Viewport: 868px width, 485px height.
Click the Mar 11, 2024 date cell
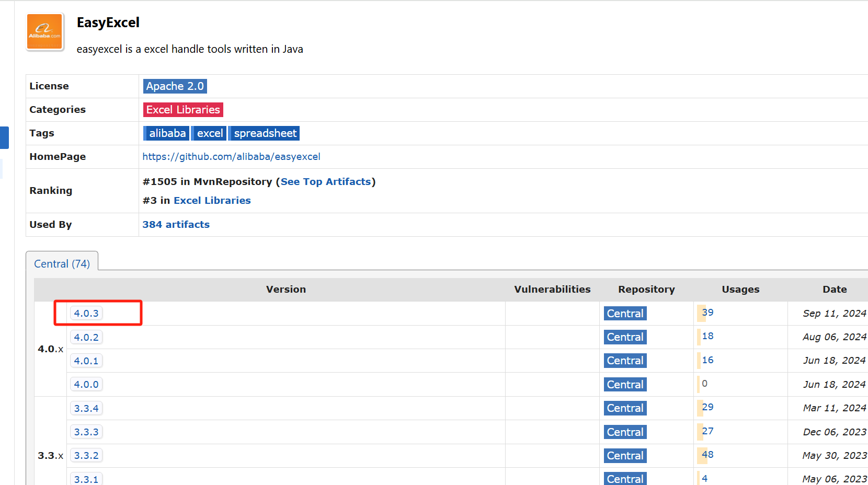point(835,408)
